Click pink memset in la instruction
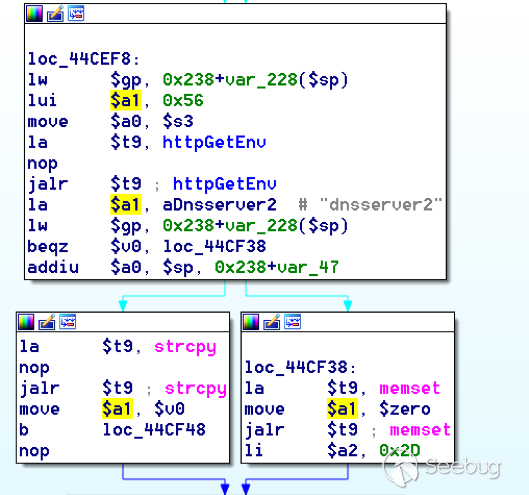Screen dimensions: 529x495 click(410, 388)
